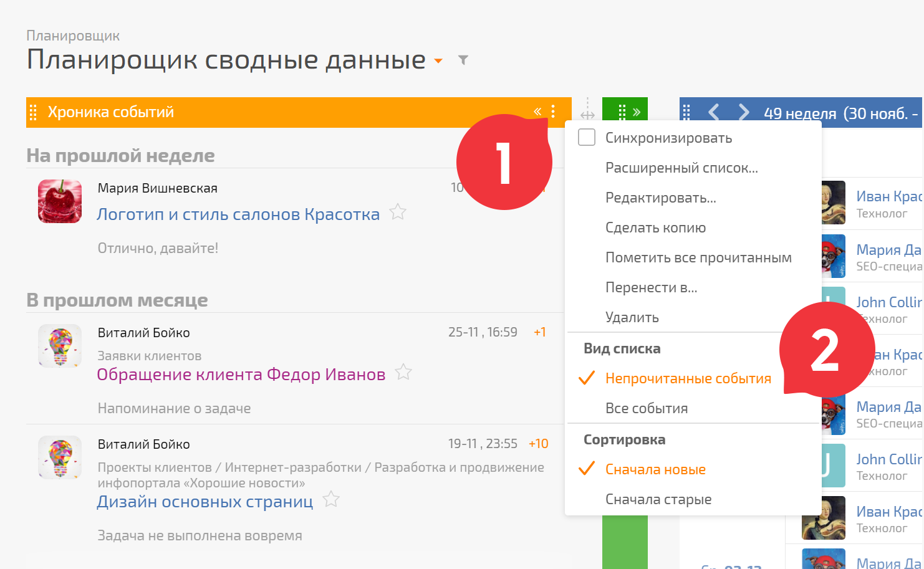Click the column resize arrows icon
The width and height of the screenshot is (924, 569).
pos(587,115)
